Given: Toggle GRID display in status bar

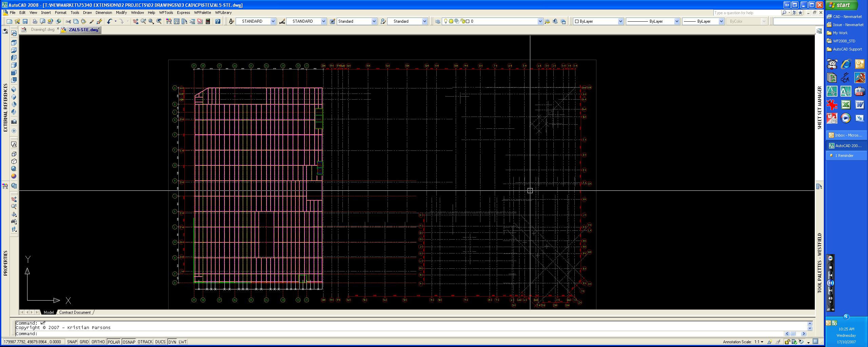Looking at the screenshot, I should 84,342.
